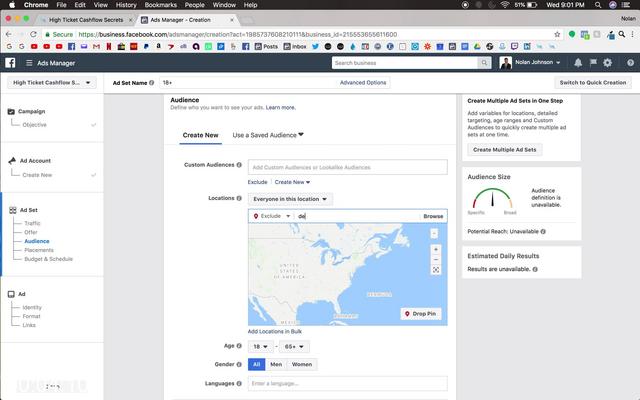The width and height of the screenshot is (640, 400).
Task: Click the Learn more link under Audience
Action: tap(280, 108)
